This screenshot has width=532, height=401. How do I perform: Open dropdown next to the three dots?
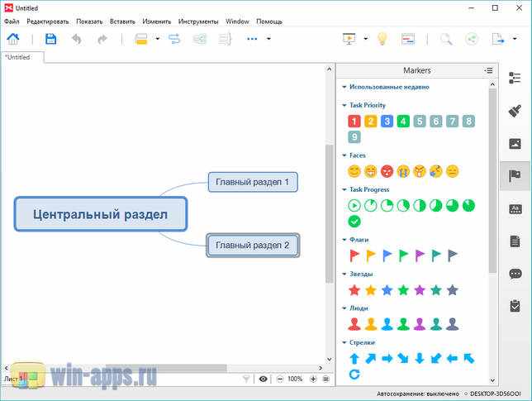coord(268,39)
